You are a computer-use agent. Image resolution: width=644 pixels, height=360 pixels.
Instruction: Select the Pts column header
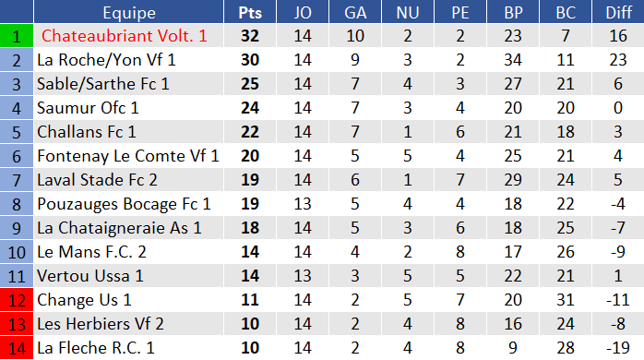point(250,12)
